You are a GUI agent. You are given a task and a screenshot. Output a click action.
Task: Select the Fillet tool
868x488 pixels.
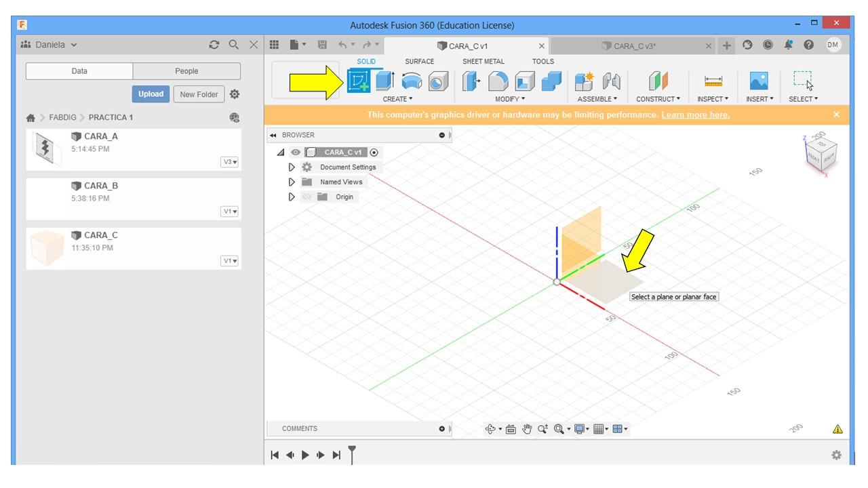(498, 81)
